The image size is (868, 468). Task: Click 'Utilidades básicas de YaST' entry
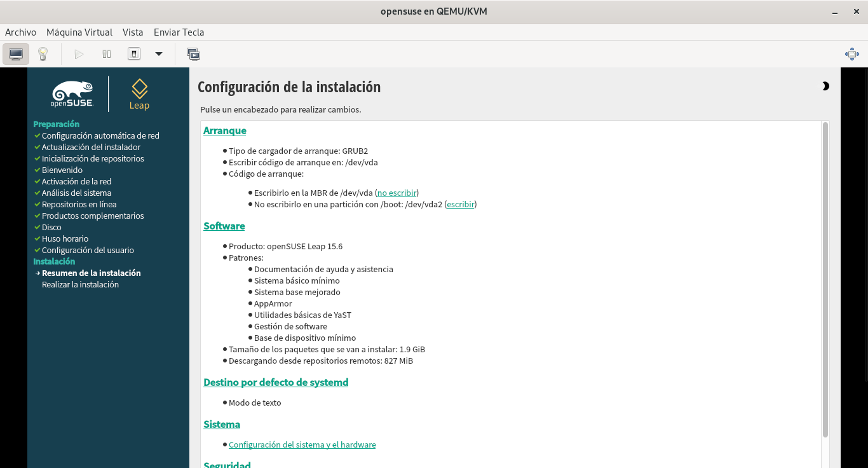pyautogui.click(x=302, y=315)
